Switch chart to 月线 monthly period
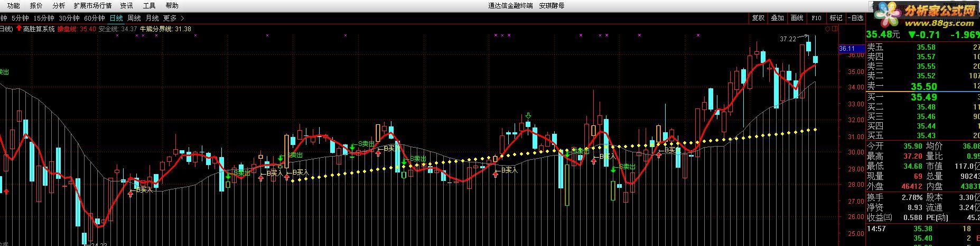The height and width of the screenshot is (246, 980). point(152,18)
